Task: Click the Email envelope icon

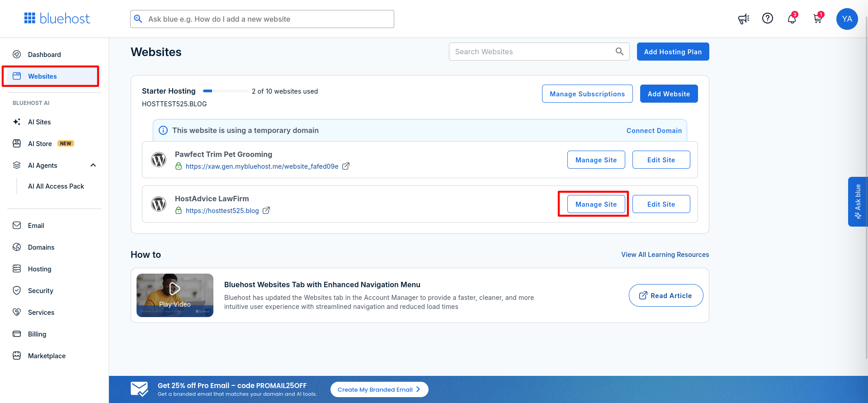Action: coord(17,225)
